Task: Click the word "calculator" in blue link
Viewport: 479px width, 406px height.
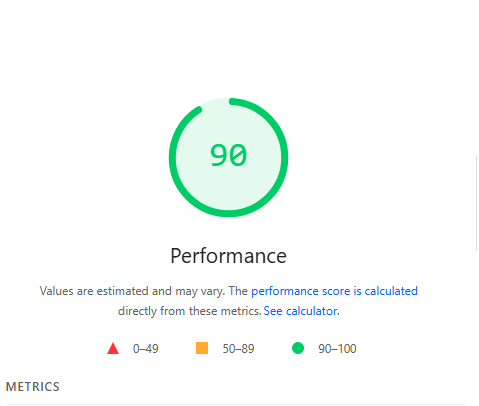Action: pyautogui.click(x=311, y=311)
